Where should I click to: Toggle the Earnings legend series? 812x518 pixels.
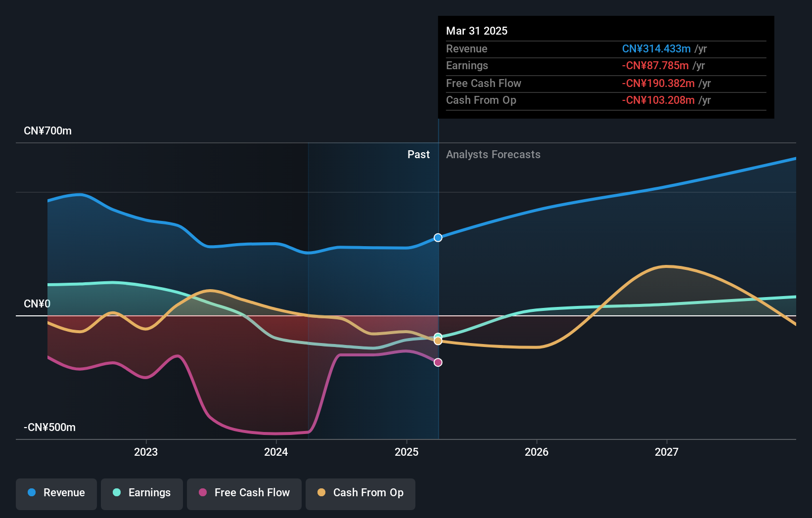pyautogui.click(x=142, y=494)
